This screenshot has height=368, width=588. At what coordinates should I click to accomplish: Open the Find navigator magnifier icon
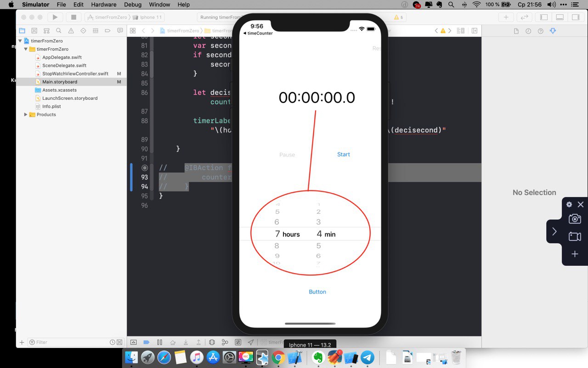coord(58,31)
